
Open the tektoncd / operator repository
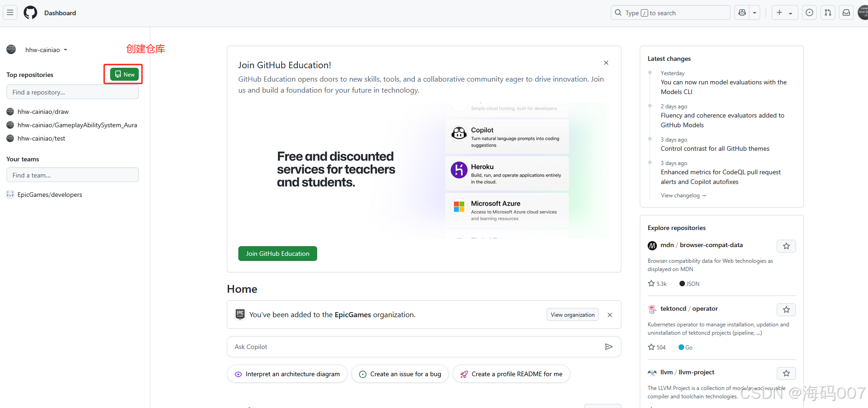689,308
